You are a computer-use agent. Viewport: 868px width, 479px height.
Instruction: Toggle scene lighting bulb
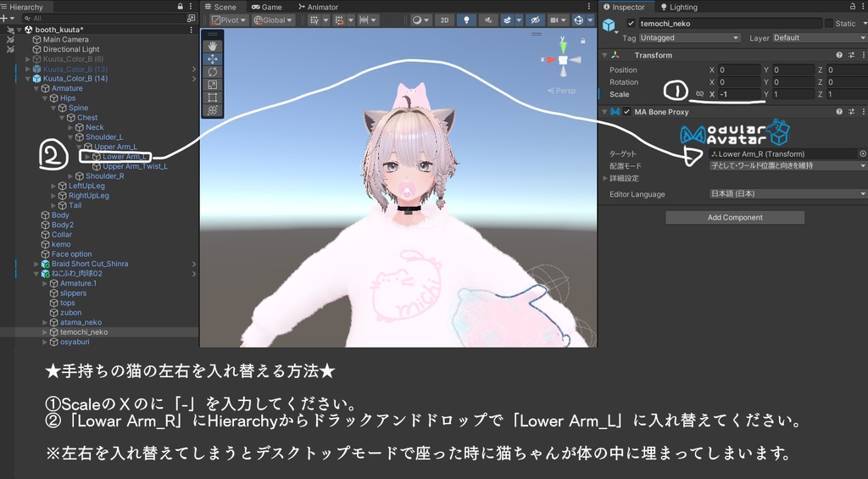click(467, 20)
